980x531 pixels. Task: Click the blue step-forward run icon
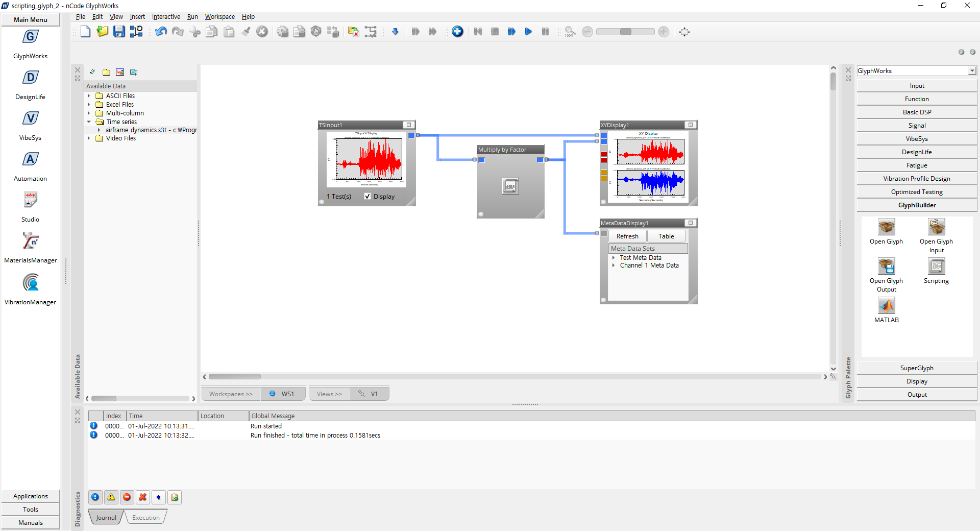click(511, 32)
